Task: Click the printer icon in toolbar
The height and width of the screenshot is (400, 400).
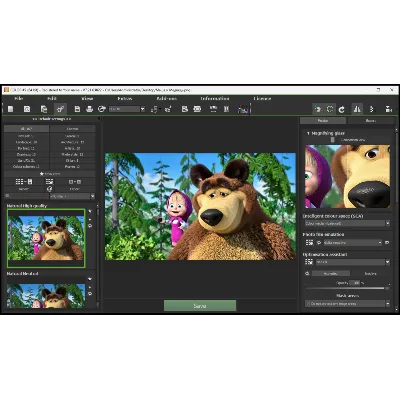Action: pos(89,109)
